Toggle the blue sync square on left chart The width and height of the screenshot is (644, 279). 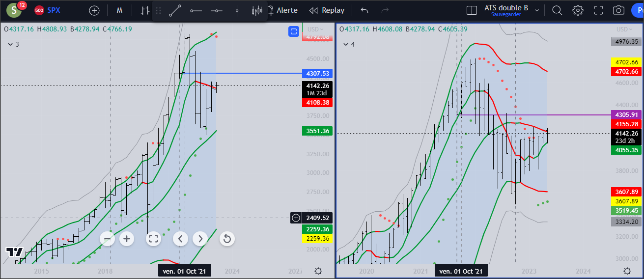(294, 31)
